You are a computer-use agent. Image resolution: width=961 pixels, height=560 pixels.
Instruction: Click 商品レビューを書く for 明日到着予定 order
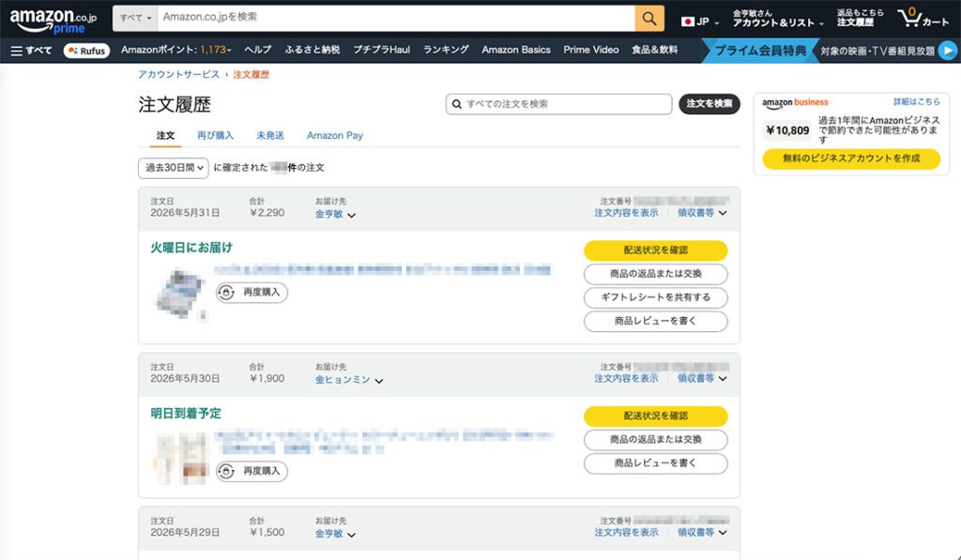(656, 463)
